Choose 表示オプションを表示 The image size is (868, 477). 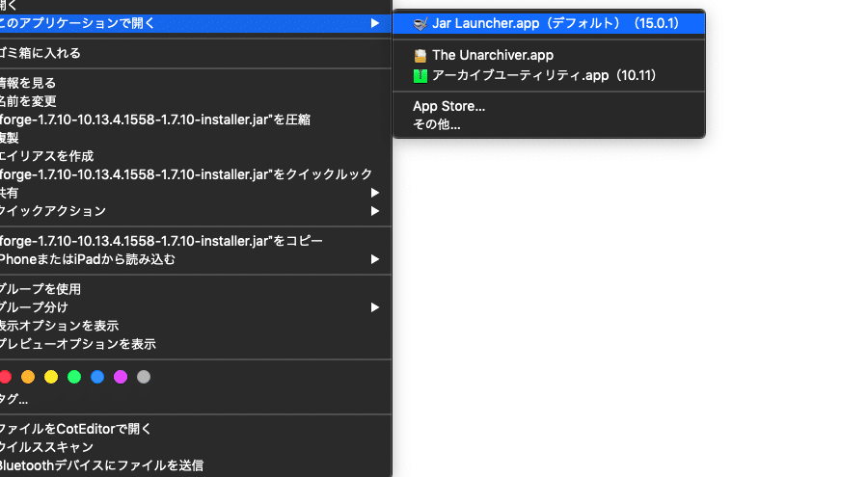coord(196,326)
